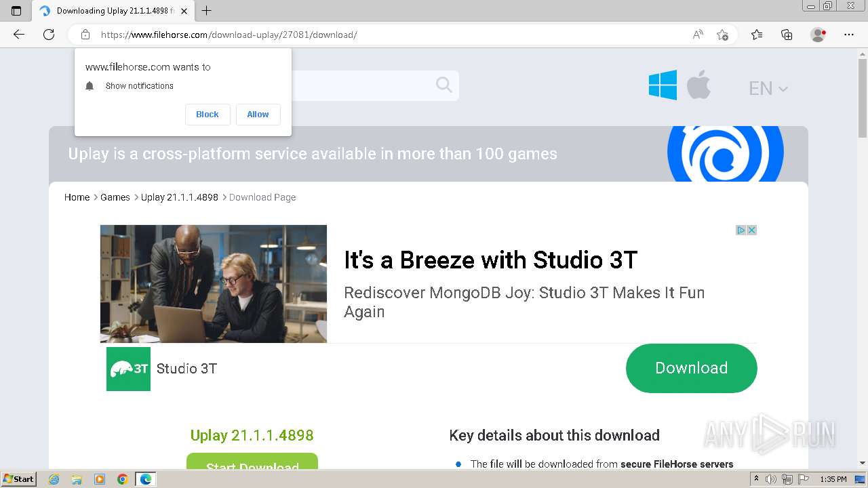This screenshot has width=868, height=488.
Task: Open a new tab with the plus button
Action: (x=207, y=11)
